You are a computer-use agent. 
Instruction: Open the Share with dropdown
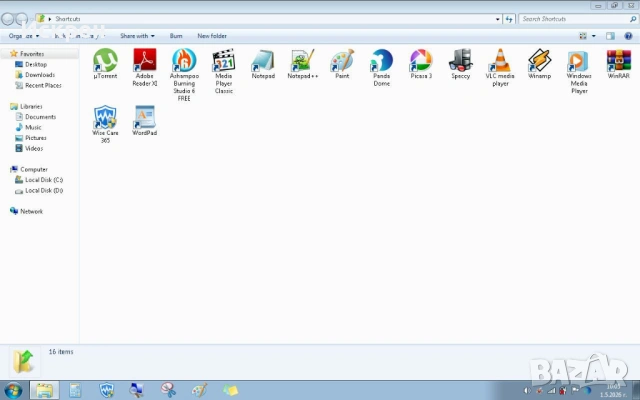pyautogui.click(x=137, y=36)
